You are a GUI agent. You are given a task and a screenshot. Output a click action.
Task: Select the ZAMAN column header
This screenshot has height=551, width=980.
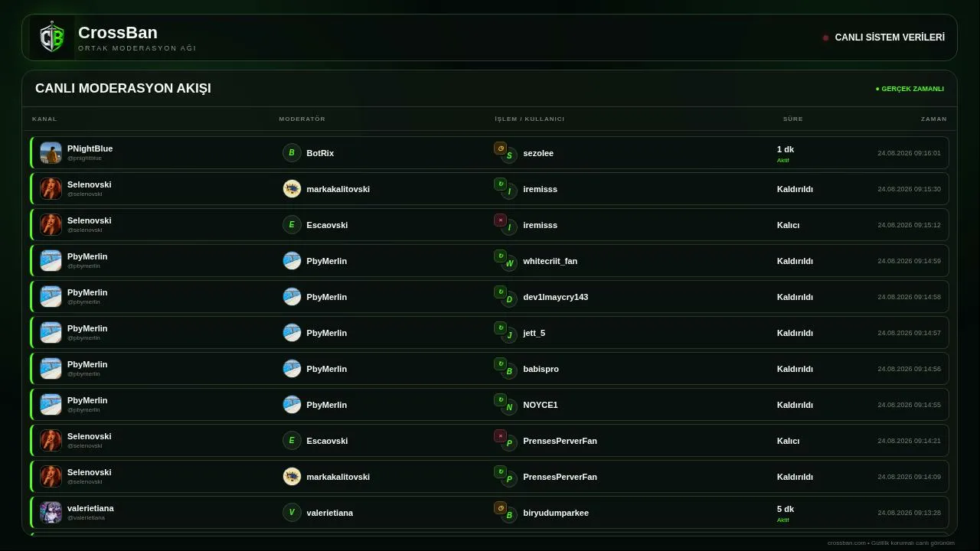click(x=934, y=119)
